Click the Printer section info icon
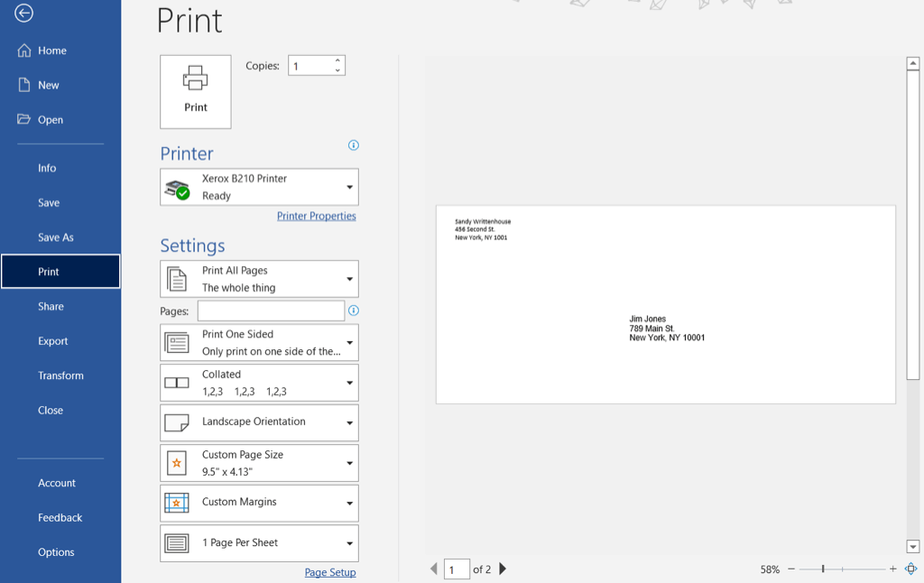The height and width of the screenshot is (583, 924). tap(354, 145)
